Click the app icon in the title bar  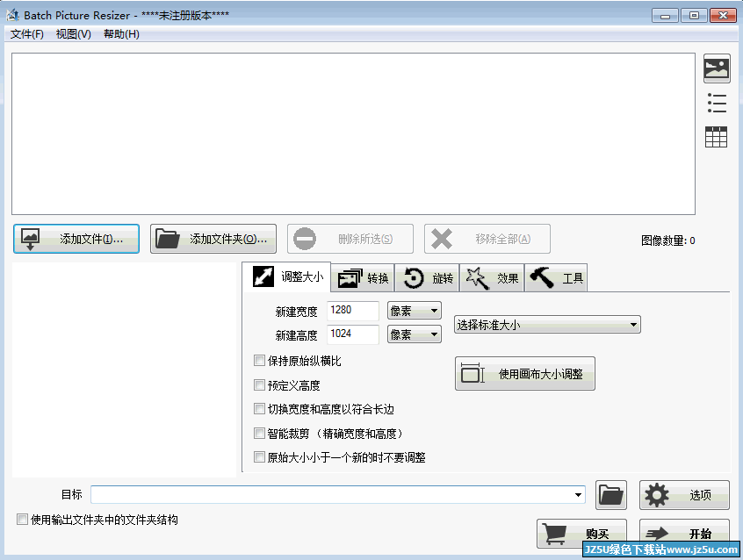tap(13, 15)
